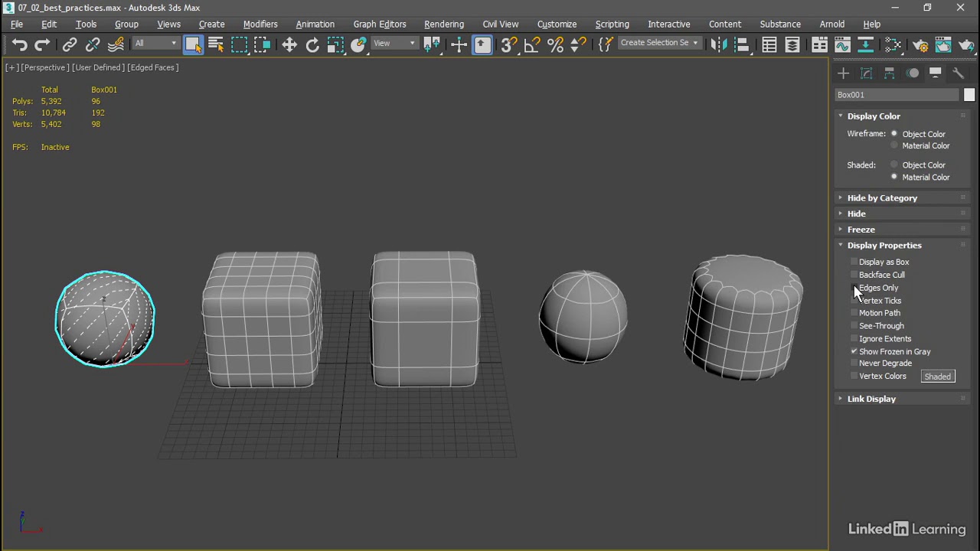
Task: Open the Graph Editors menu
Action: (380, 24)
